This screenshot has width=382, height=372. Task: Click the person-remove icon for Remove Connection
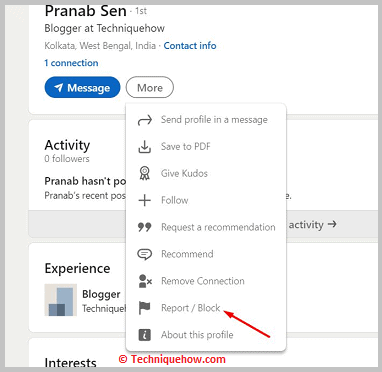[145, 281]
